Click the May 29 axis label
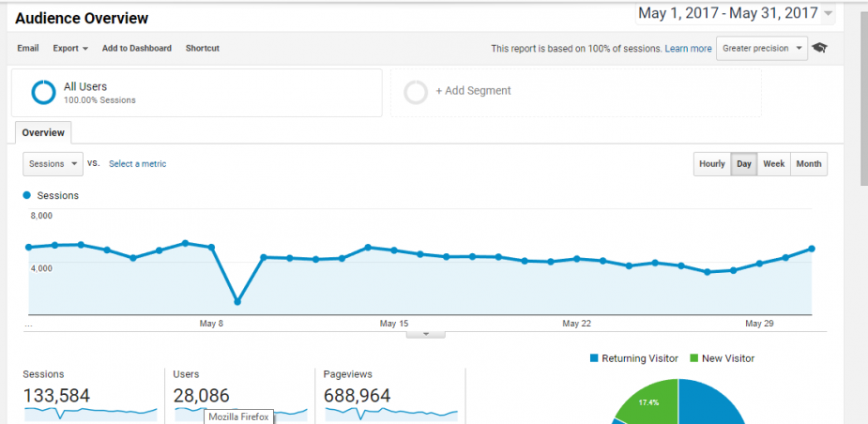The image size is (868, 424). (x=759, y=324)
